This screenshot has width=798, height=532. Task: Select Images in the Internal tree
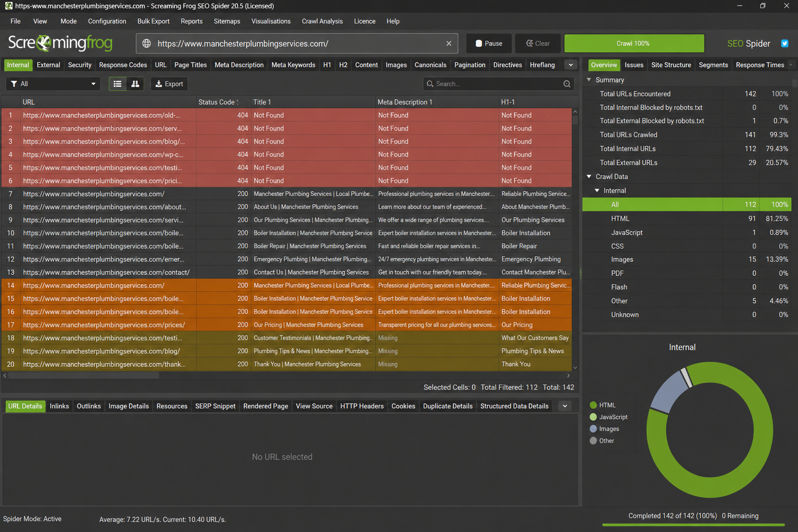622,259
